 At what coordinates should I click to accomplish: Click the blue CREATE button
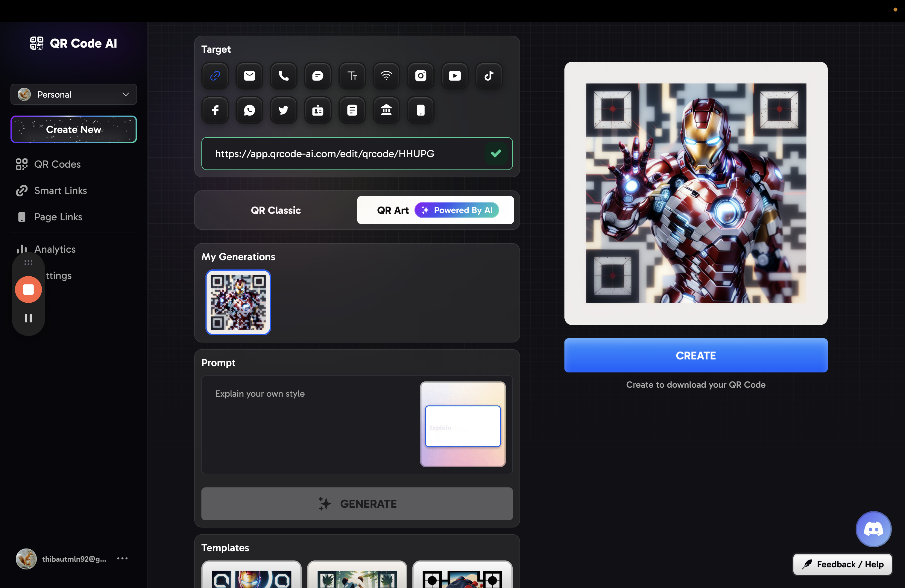click(x=696, y=355)
